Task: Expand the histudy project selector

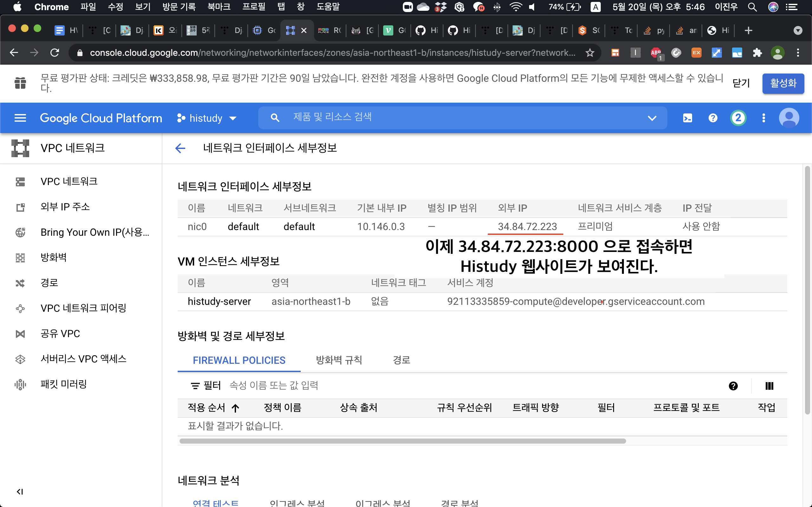Action: pos(207,118)
